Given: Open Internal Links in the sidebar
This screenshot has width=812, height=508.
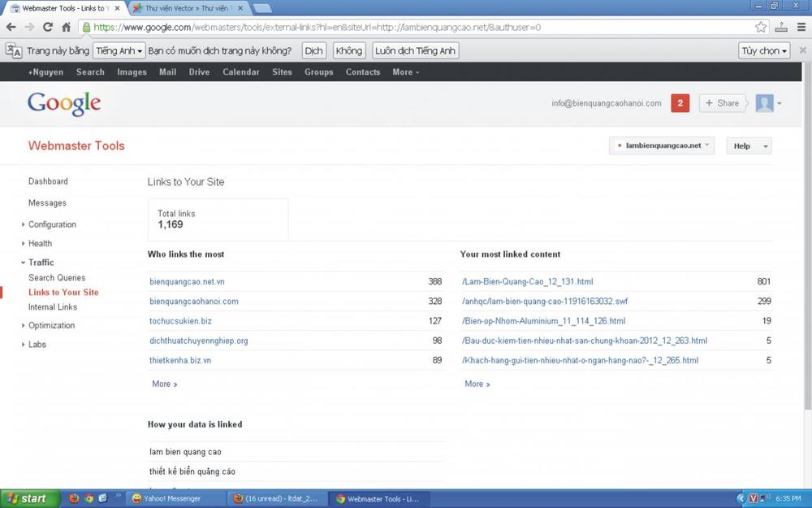Looking at the screenshot, I should coord(53,307).
